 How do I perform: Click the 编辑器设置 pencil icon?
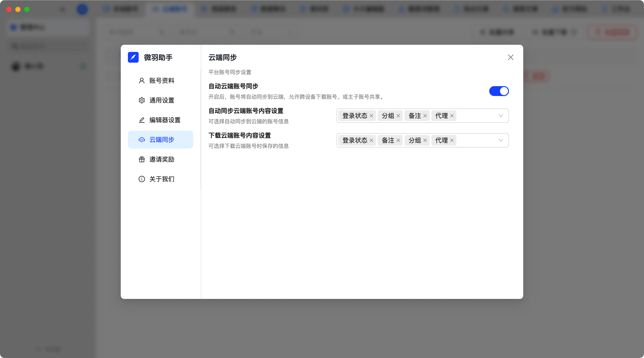(142, 120)
